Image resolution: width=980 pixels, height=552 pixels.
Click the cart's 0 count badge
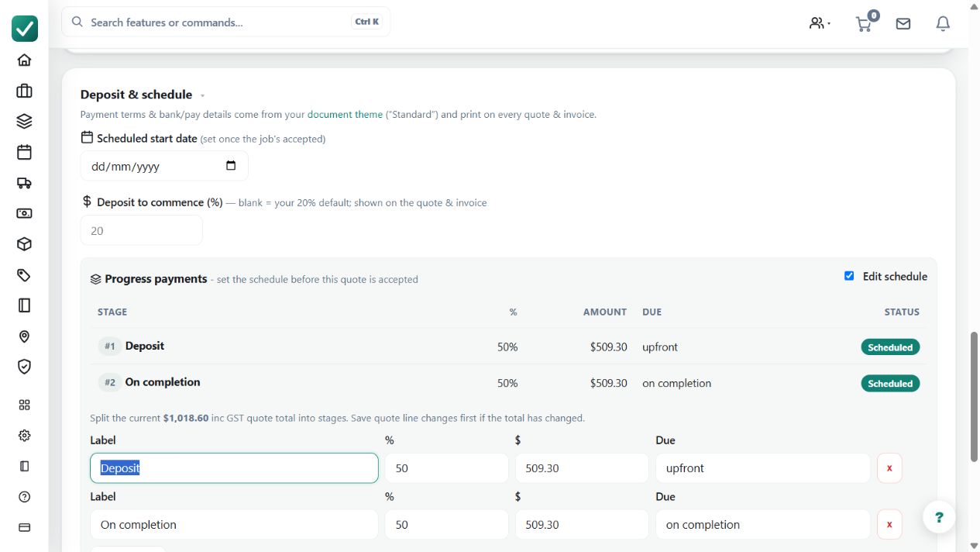pos(873,15)
